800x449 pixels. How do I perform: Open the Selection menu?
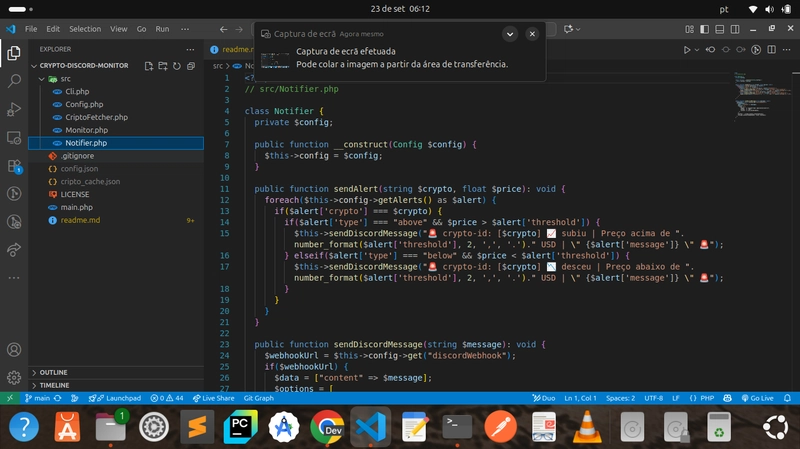click(x=85, y=29)
